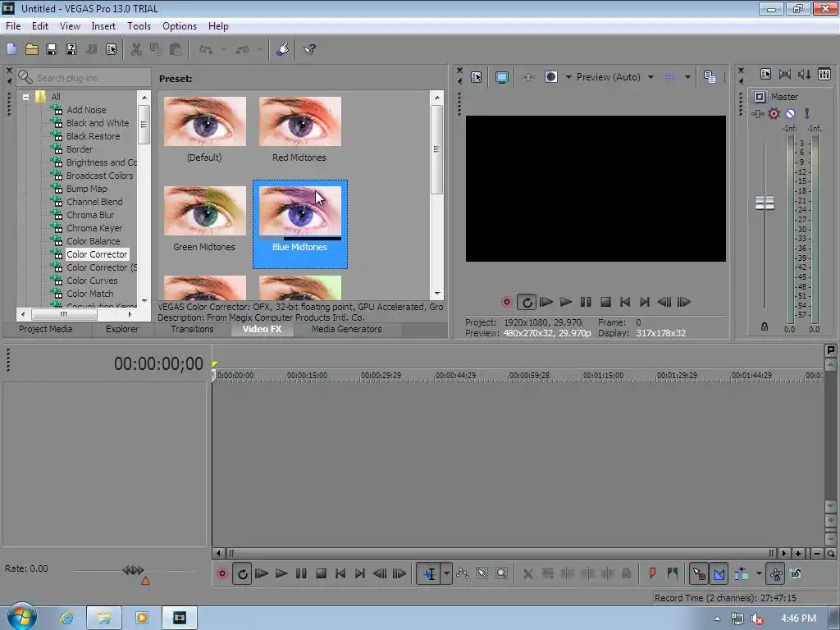Switch to the Transitions tab
This screenshot has height=630, width=840.
point(192,329)
